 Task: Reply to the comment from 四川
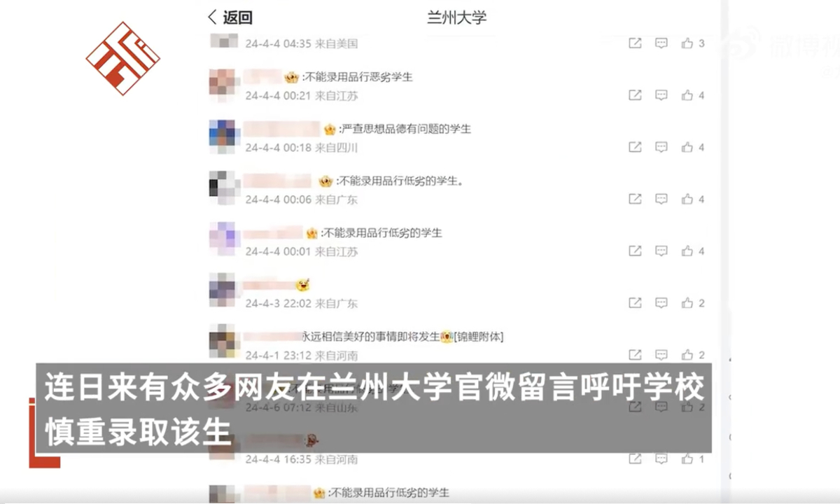[661, 147]
